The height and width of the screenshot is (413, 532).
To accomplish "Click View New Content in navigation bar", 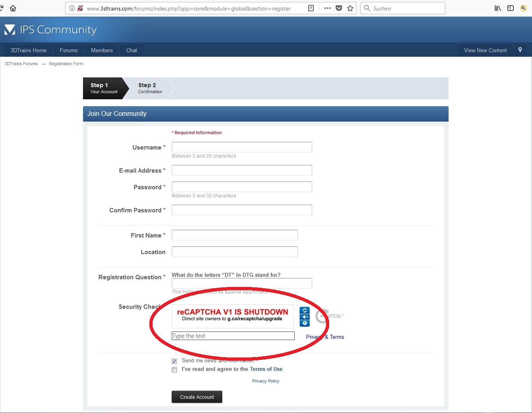I will pos(485,50).
